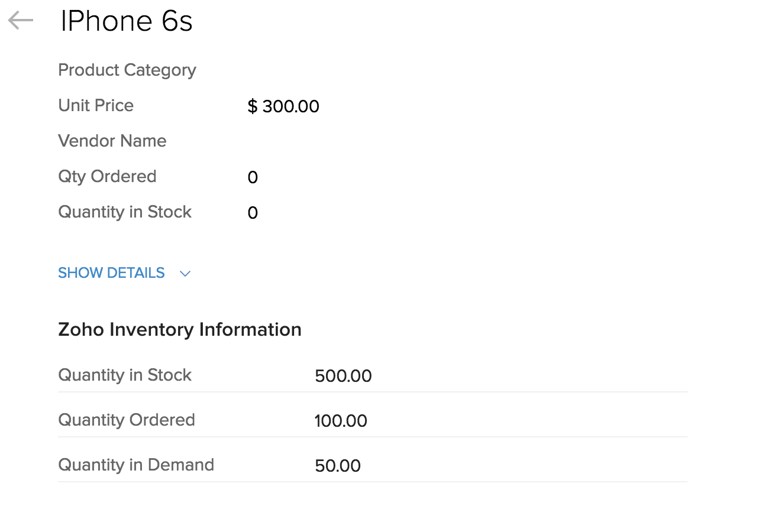Select the $ 300.00 unit price value
This screenshot has height=532, width=762.
coord(283,107)
